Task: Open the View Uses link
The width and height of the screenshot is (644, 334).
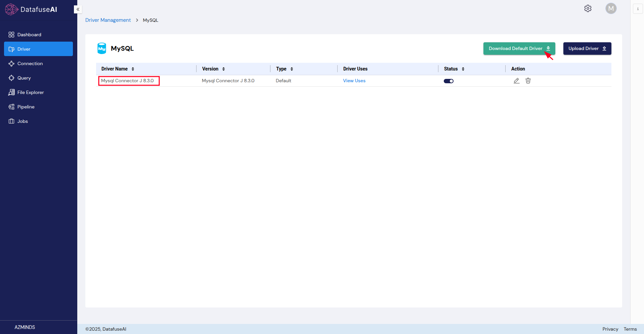Action: pos(354,81)
